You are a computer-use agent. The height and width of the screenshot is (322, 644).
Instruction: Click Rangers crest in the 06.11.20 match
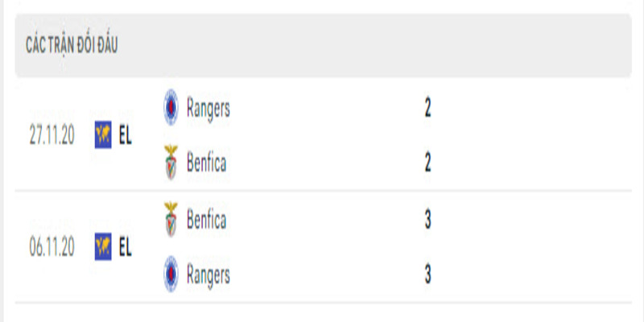171,274
